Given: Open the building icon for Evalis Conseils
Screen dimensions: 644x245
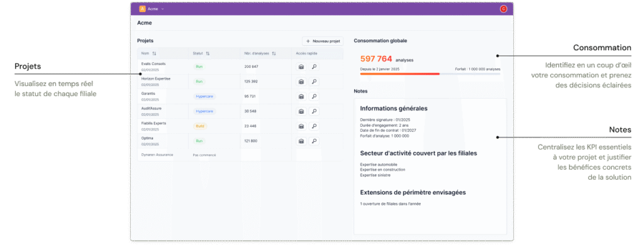Looking at the screenshot, I should (301, 67).
